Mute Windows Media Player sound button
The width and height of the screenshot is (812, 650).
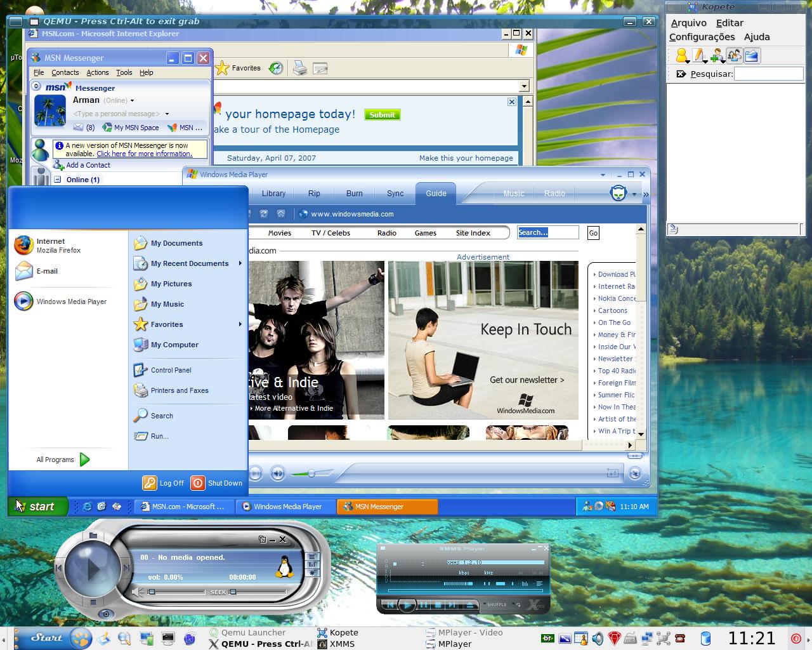click(x=277, y=473)
